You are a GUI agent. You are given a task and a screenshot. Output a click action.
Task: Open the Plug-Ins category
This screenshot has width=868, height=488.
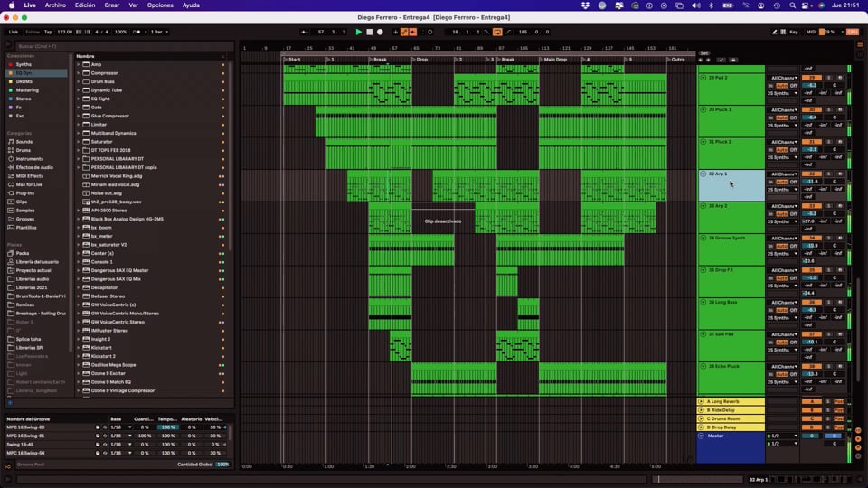click(25, 193)
